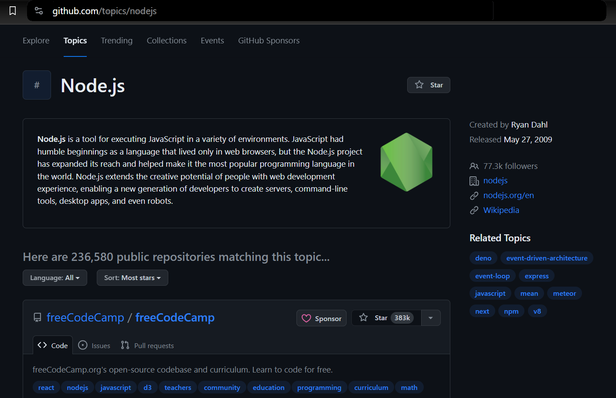
Task: Select the event-loop related topic
Action: point(492,276)
